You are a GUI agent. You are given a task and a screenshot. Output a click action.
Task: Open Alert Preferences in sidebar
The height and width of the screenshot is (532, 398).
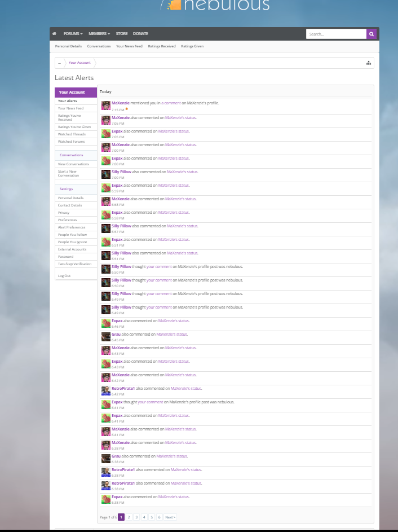[72, 227]
